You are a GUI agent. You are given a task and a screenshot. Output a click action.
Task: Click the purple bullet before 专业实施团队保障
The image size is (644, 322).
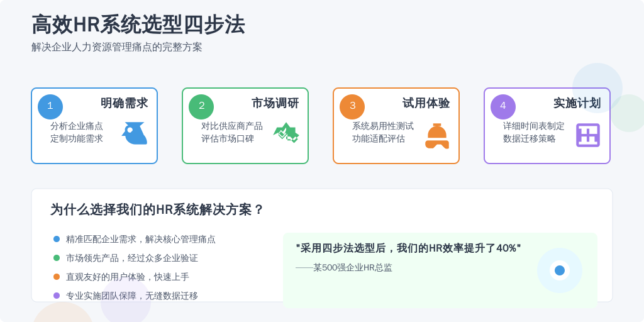(57, 296)
